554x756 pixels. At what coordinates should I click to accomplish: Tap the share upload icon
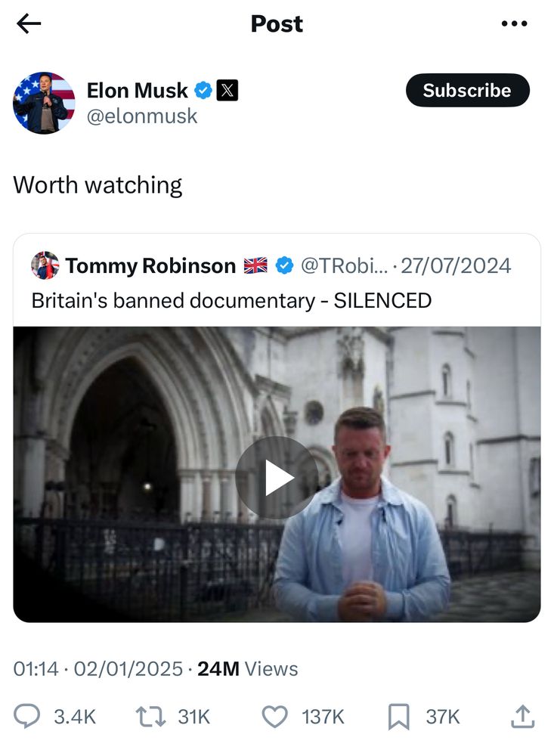(522, 716)
